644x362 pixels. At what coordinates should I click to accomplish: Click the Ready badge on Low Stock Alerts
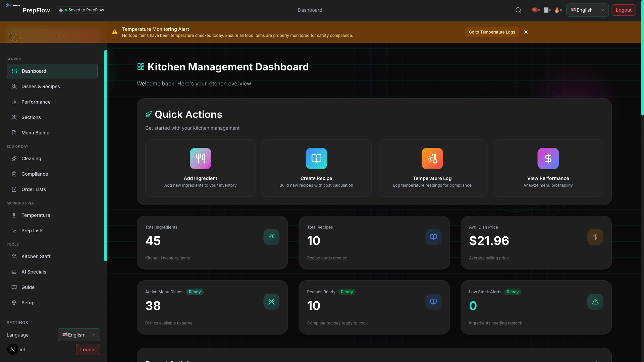(x=513, y=292)
